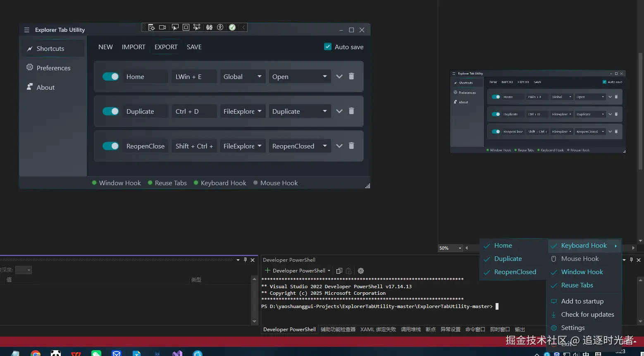The width and height of the screenshot is (644, 356).
Task: Click the binding diagnostics braces icon
Action: (x=210, y=27)
